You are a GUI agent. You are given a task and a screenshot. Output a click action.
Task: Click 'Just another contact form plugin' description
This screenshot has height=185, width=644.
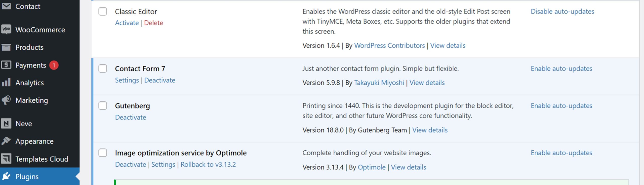[381, 69]
